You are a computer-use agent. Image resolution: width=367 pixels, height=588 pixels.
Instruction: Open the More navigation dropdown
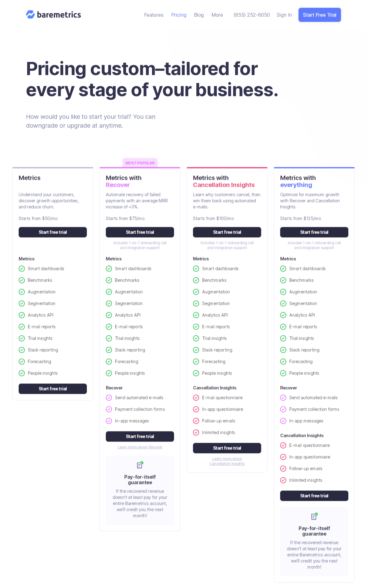217,15
